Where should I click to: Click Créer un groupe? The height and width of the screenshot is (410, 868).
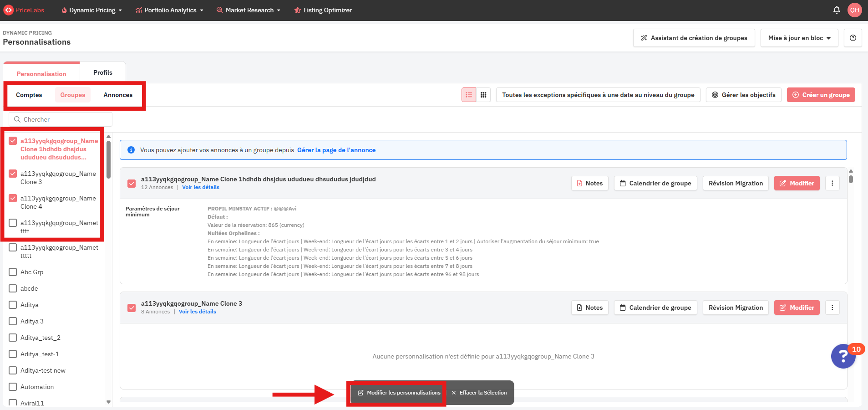pos(821,95)
